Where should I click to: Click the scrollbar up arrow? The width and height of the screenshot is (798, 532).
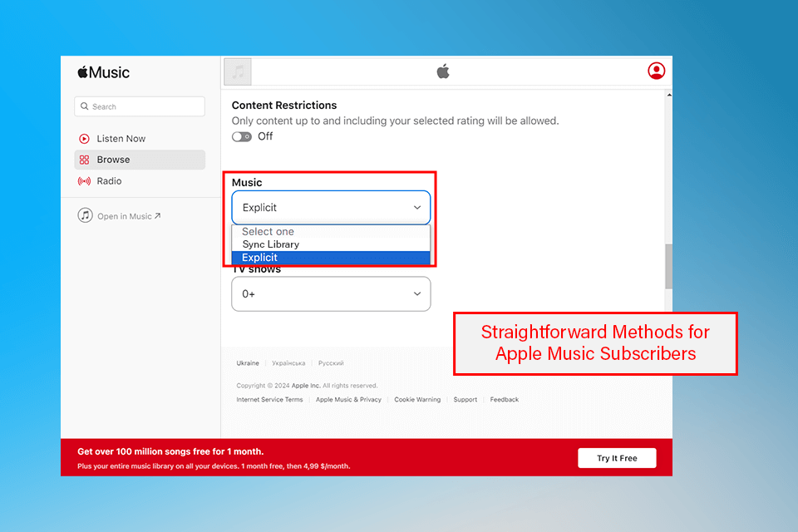[x=668, y=96]
